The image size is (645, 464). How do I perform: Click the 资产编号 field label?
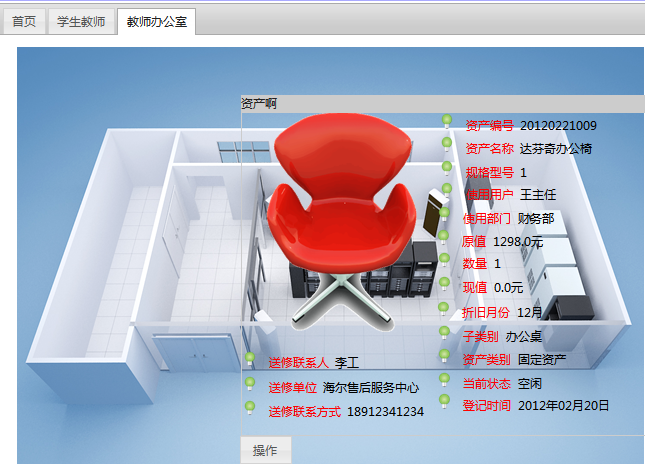(x=489, y=126)
